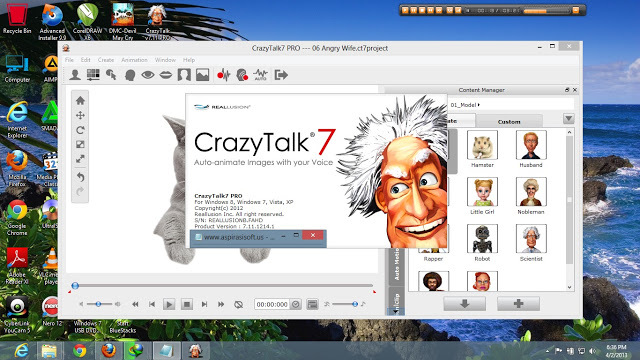Select the Rotate camera tool
The width and height of the screenshot is (640, 360).
pyautogui.click(x=80, y=130)
